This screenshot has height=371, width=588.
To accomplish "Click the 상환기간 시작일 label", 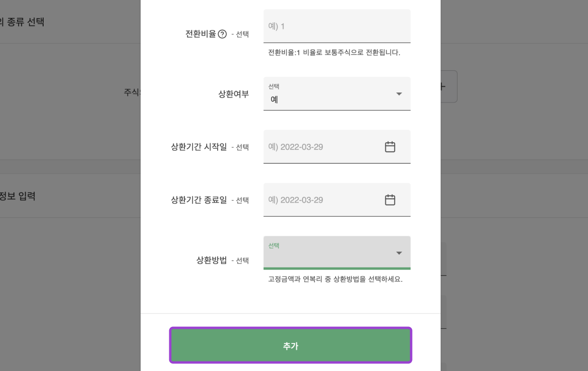I will point(199,147).
